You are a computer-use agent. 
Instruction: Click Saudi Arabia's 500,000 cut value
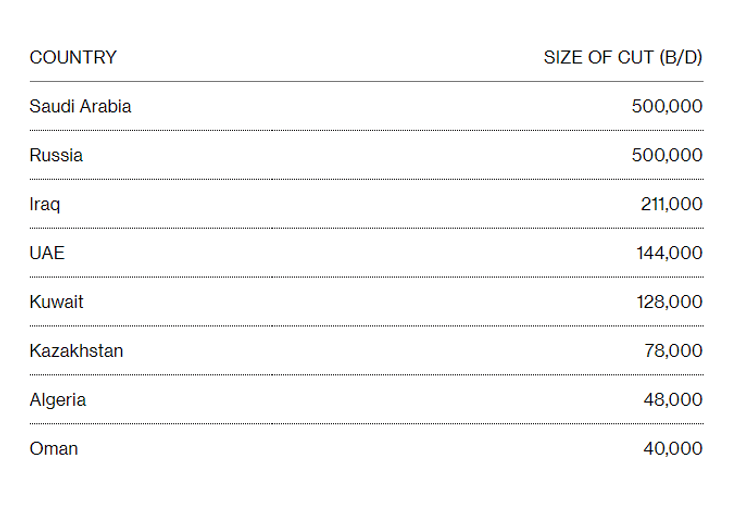point(667,106)
